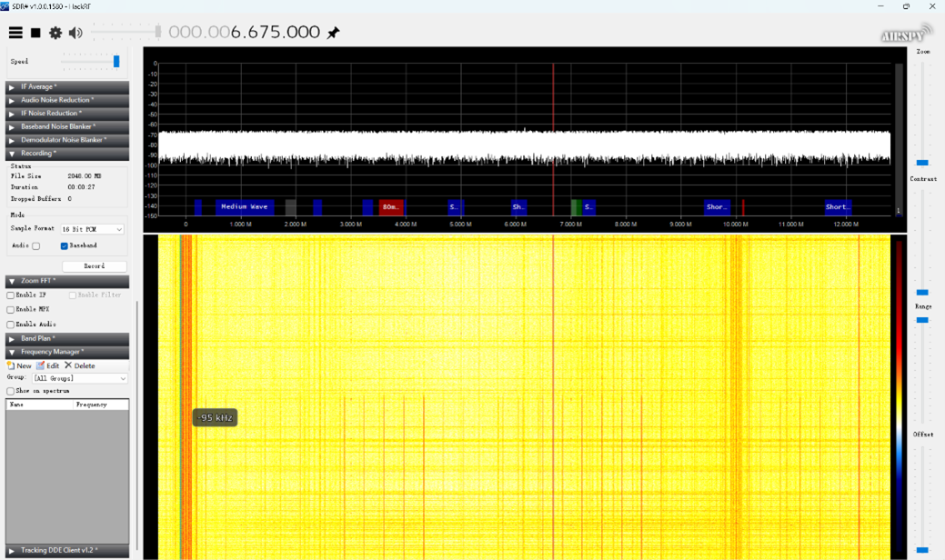
Task: Open the Sample Format dropdown
Action: (92, 229)
